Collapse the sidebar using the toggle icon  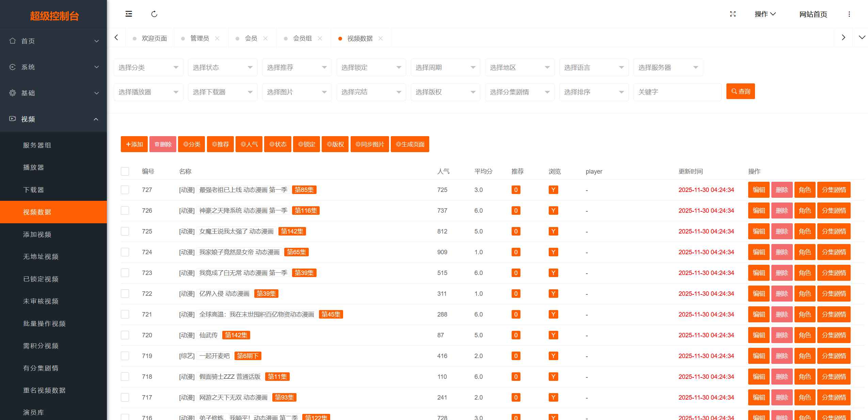(x=129, y=14)
